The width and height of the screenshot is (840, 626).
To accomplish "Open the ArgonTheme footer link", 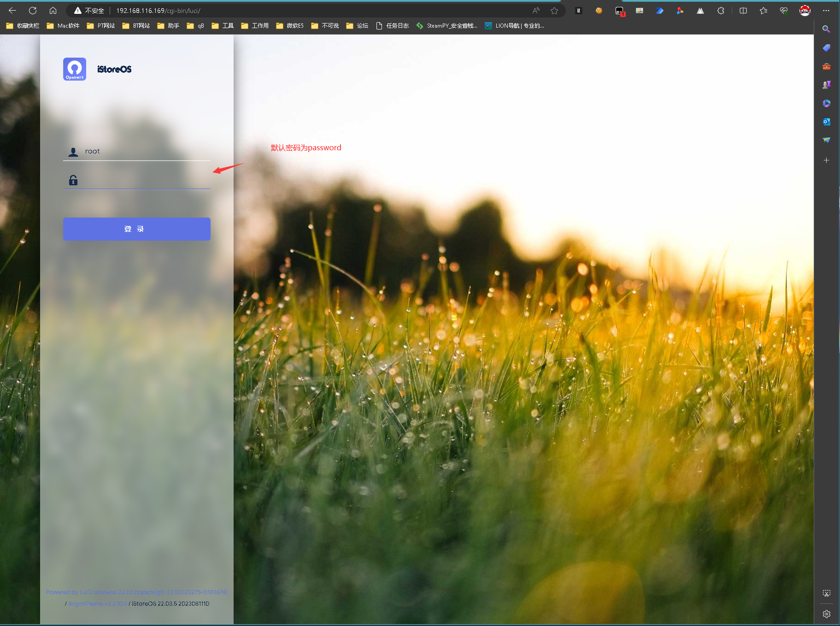I will [97, 604].
